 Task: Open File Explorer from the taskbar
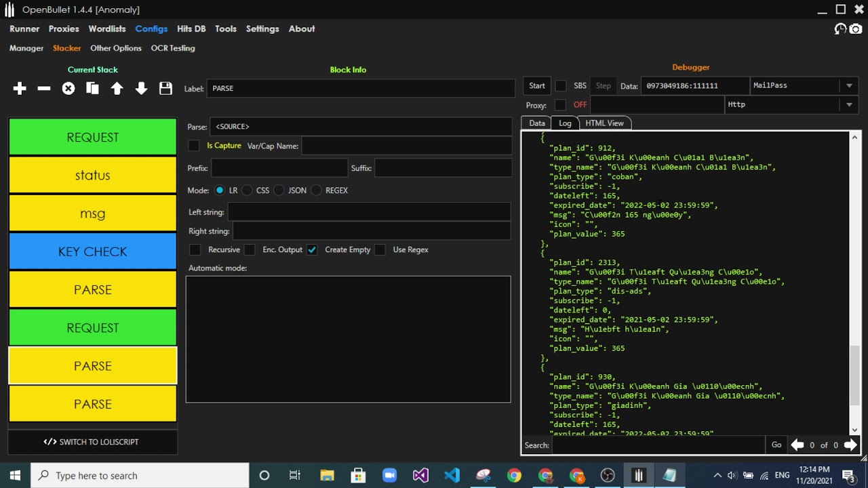click(327, 475)
